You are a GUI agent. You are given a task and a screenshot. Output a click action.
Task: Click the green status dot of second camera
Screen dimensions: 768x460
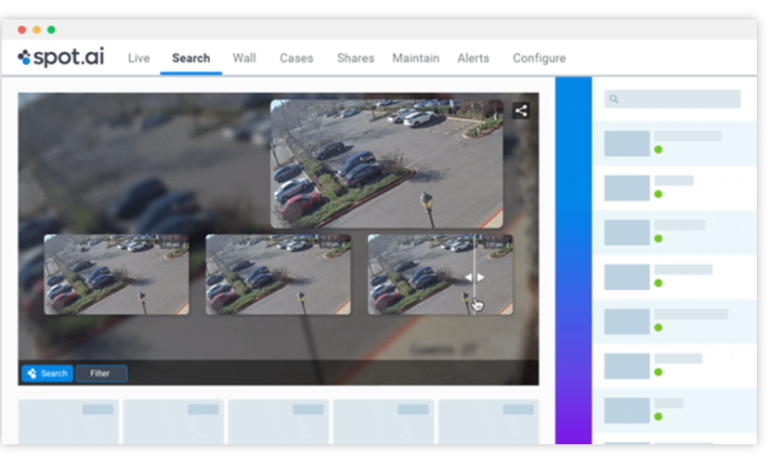(658, 194)
